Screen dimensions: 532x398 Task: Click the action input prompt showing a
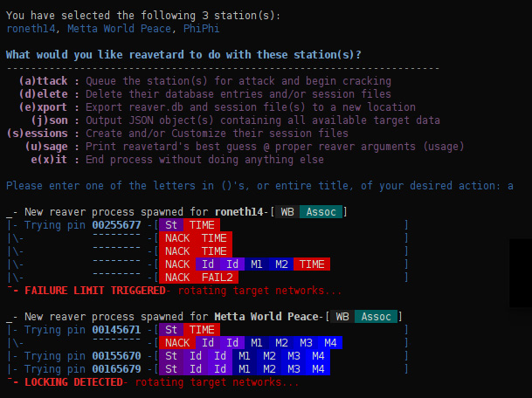(x=259, y=186)
